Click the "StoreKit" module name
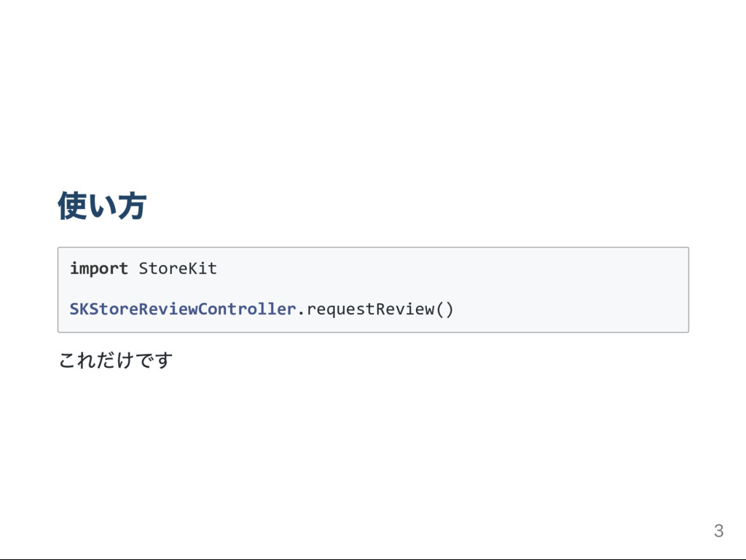The image size is (746, 560). pyautogui.click(x=178, y=268)
